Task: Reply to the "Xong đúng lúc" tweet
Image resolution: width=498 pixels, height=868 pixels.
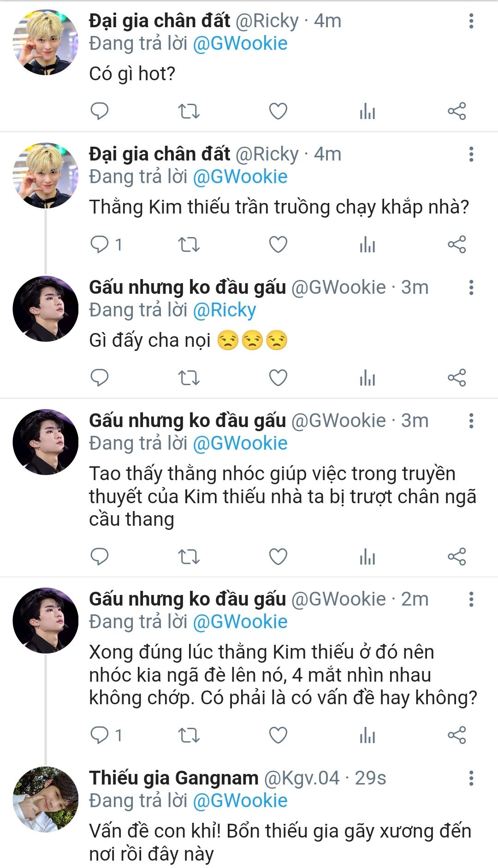Action: pos(106,735)
